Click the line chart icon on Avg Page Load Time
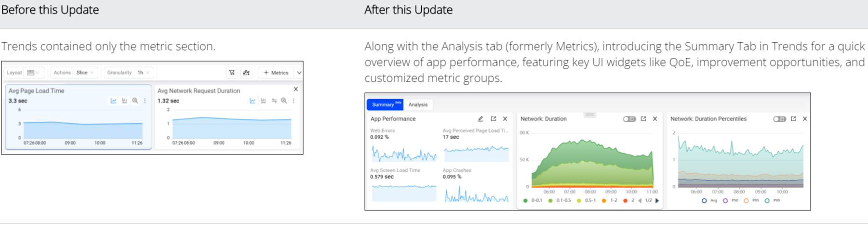This screenshot has height=230, width=868. point(113,101)
